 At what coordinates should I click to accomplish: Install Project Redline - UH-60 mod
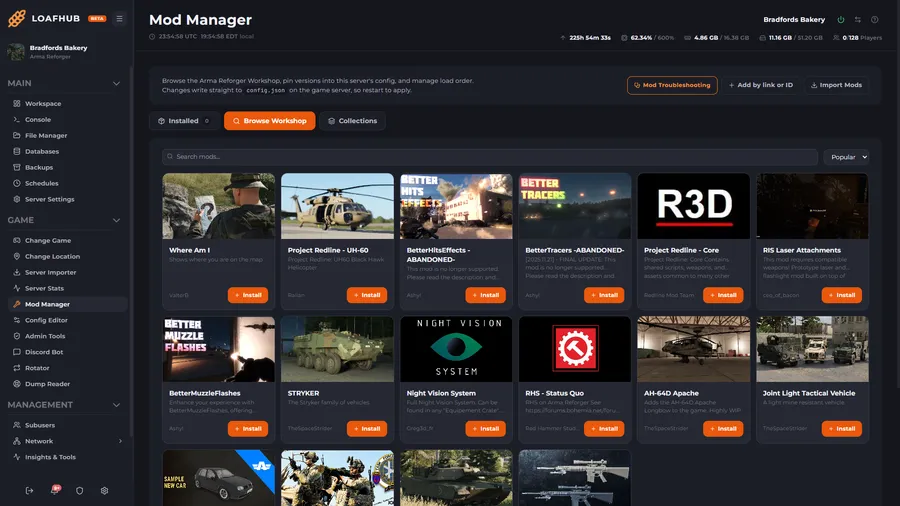(367, 295)
